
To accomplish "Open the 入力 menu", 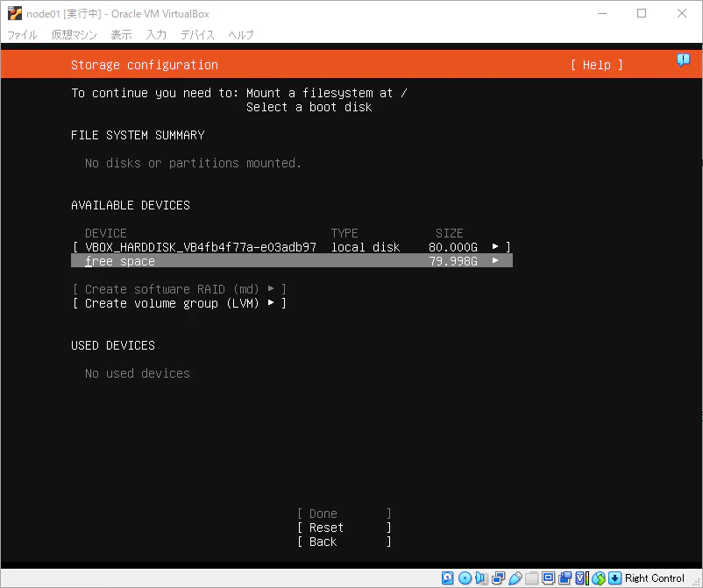I will [x=156, y=34].
